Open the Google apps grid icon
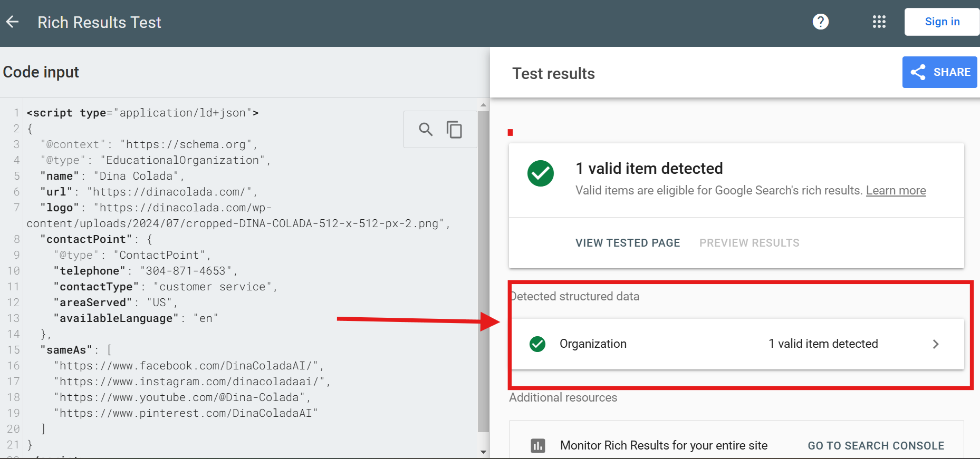The height and width of the screenshot is (459, 980). (x=879, y=22)
